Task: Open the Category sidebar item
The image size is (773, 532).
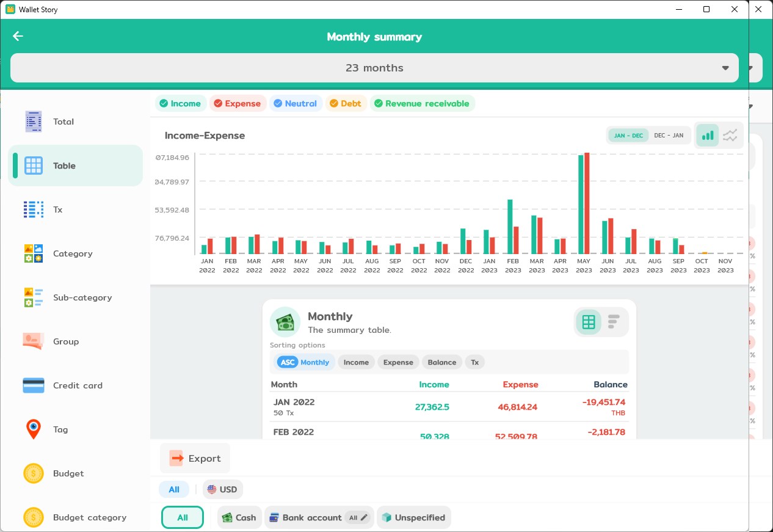Action: point(76,253)
